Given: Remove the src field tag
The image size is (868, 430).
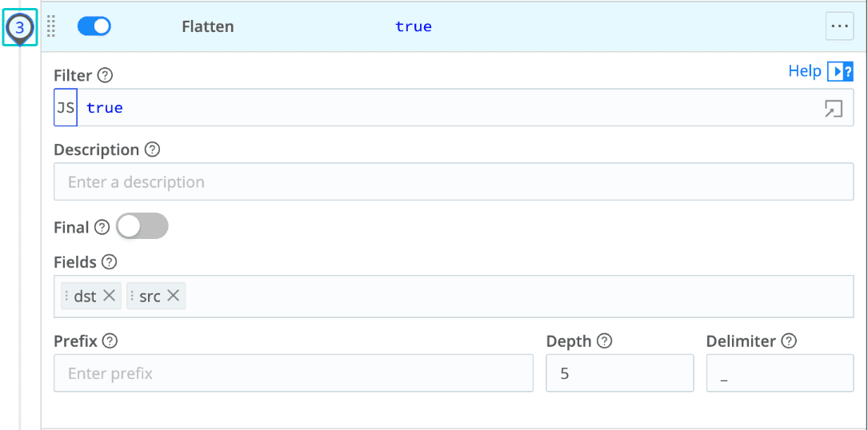Looking at the screenshot, I should 174,296.
